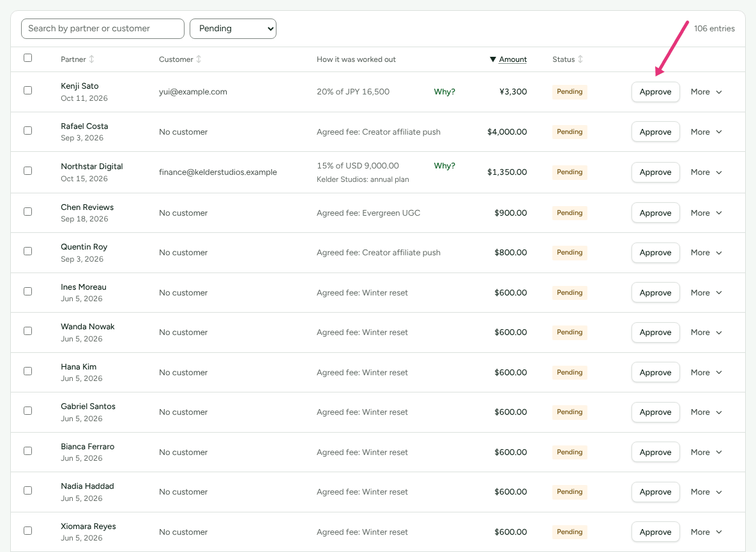Select Wanda Nowak row checkbox
756x552 pixels.
point(28,331)
